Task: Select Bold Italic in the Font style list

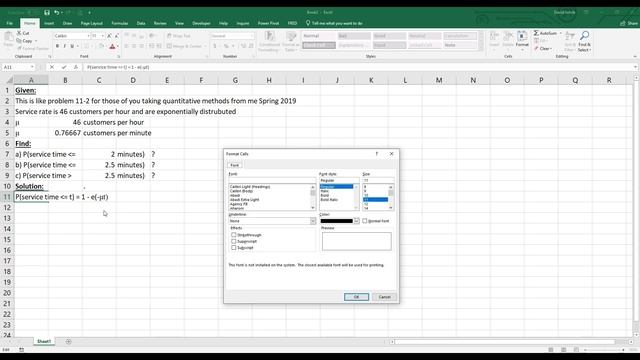Action: [329, 200]
